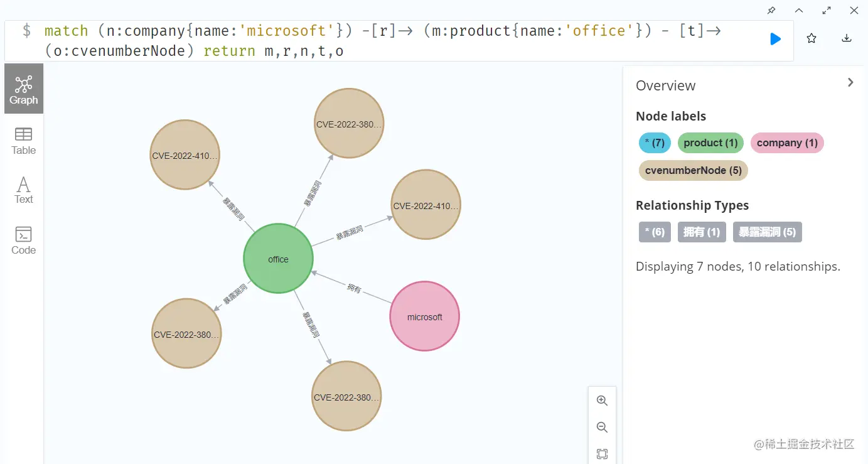
Task: Click the Relationship Types heading
Action: tap(692, 205)
